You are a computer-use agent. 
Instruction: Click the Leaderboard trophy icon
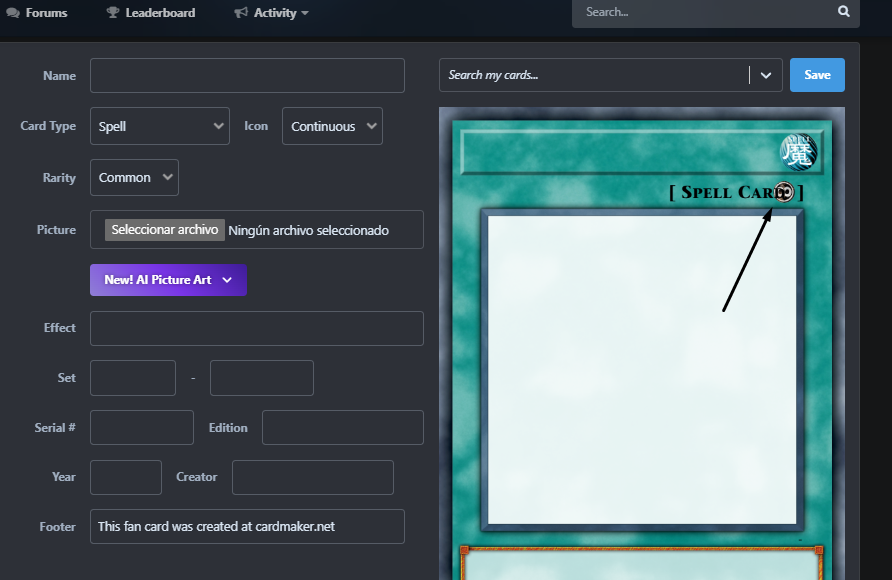[x=113, y=13]
